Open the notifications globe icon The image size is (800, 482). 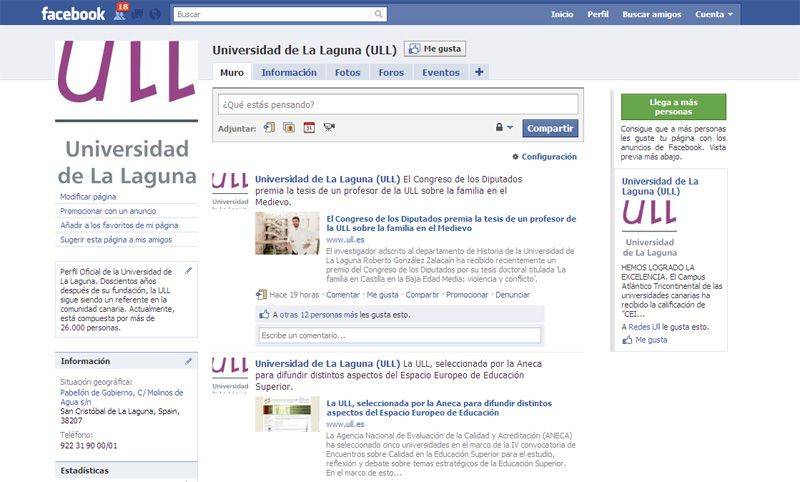point(155,14)
